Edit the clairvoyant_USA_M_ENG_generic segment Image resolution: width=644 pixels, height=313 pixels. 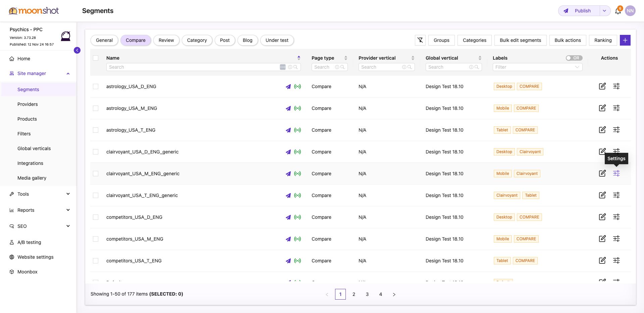coord(602,173)
